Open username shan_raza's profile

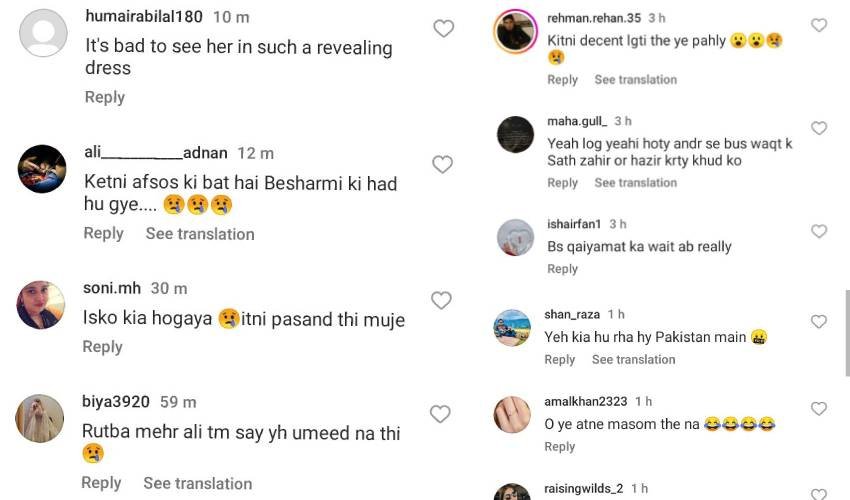(571, 314)
